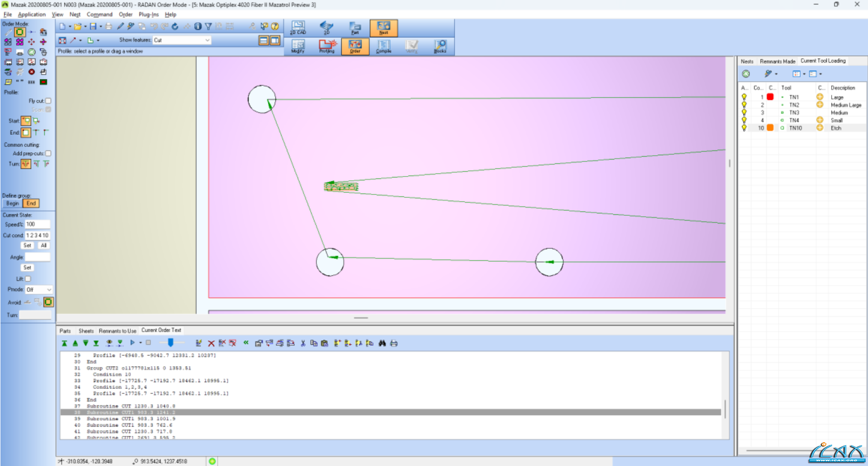Click the End group button
The height and width of the screenshot is (466, 868).
tap(31, 203)
